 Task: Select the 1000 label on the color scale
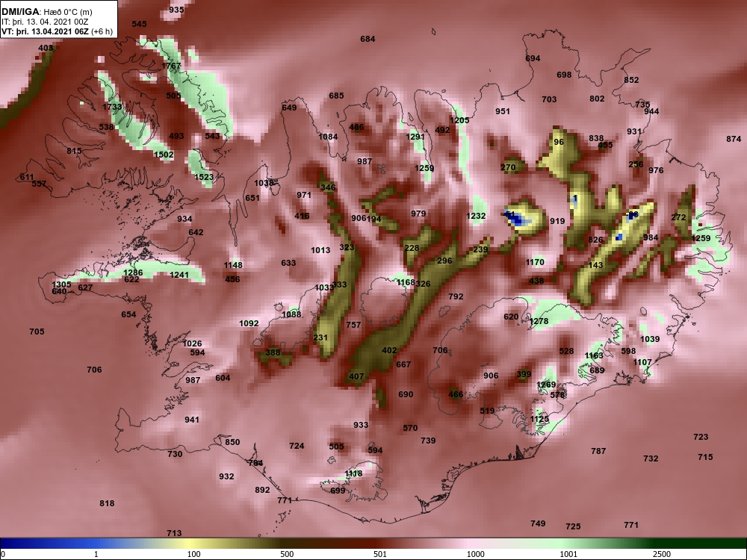[x=475, y=554]
